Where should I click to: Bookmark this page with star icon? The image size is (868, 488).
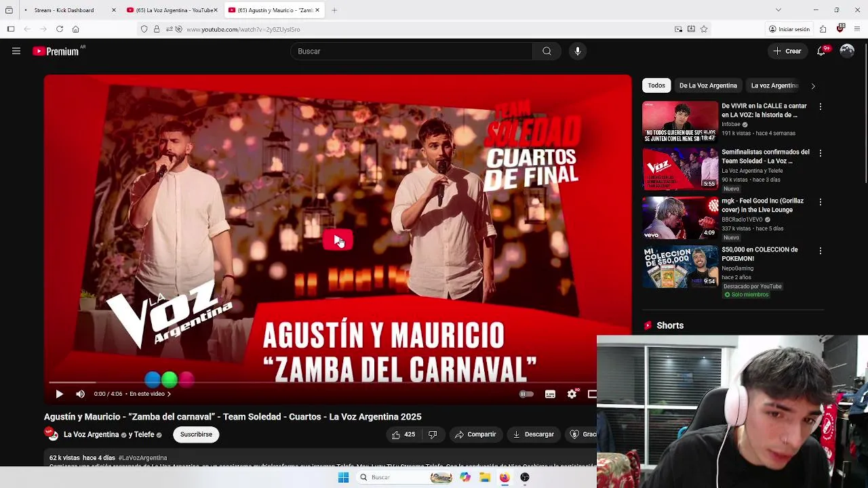click(x=704, y=29)
